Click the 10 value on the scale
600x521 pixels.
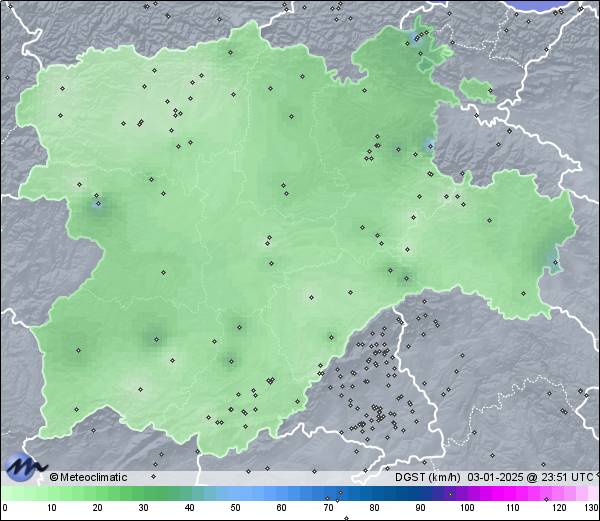52,508
